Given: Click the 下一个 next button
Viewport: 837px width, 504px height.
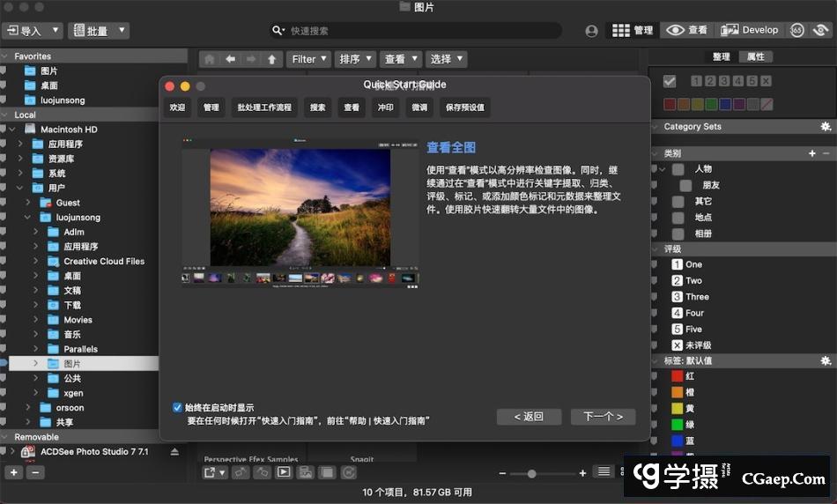Looking at the screenshot, I should (x=603, y=417).
